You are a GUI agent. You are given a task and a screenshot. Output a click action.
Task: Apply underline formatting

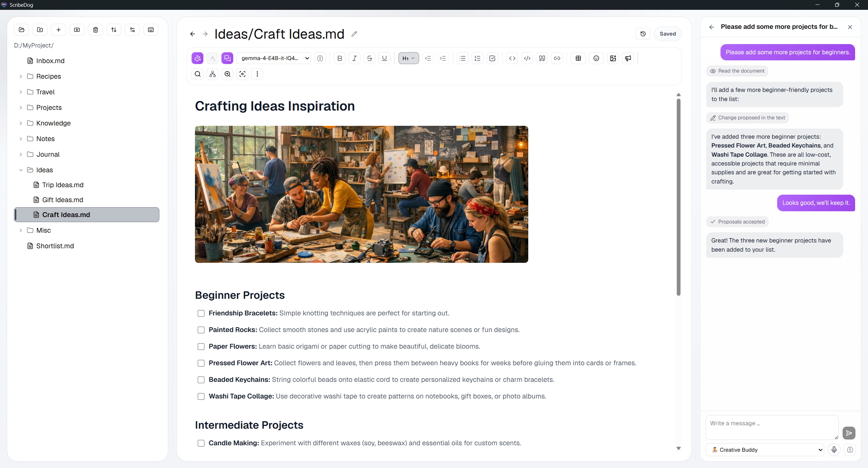coord(384,58)
